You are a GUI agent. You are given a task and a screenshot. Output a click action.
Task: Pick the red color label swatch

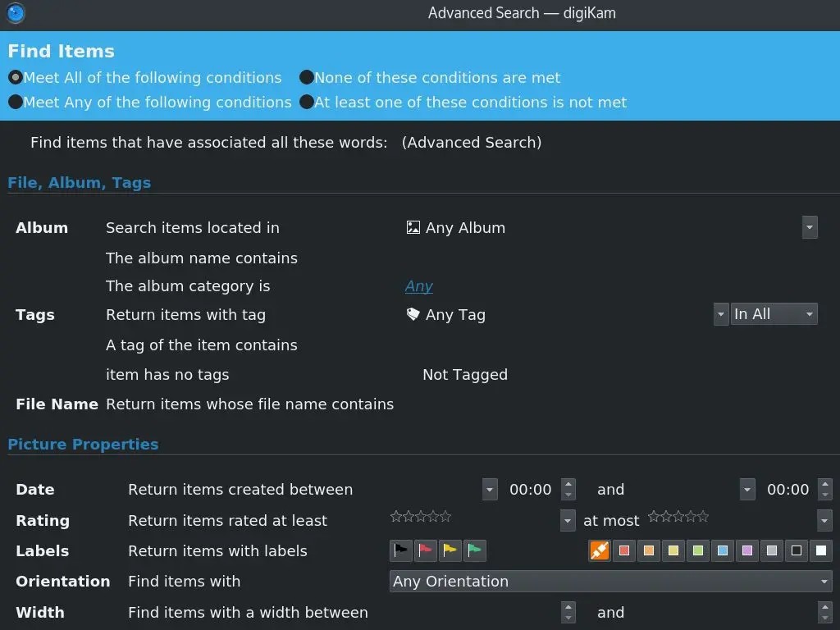coord(624,550)
